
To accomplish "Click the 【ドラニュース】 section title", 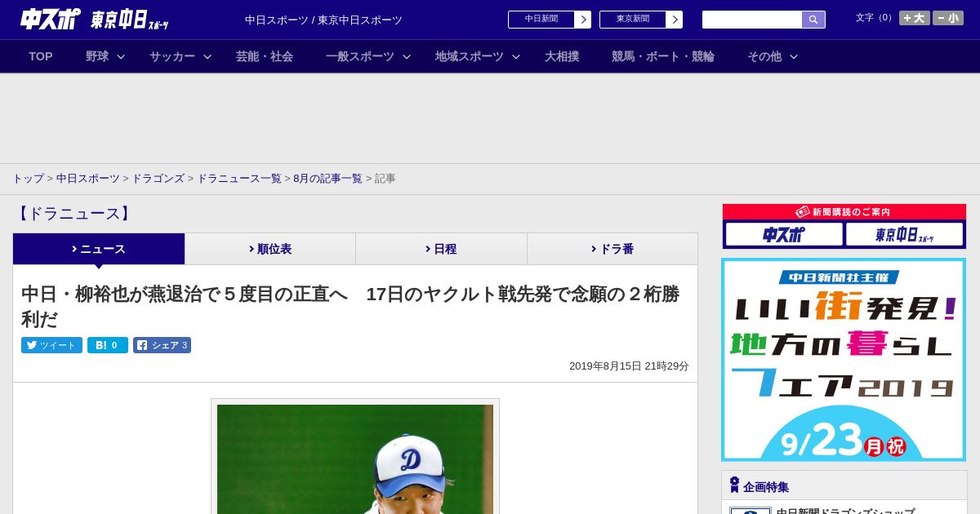I will point(73,214).
